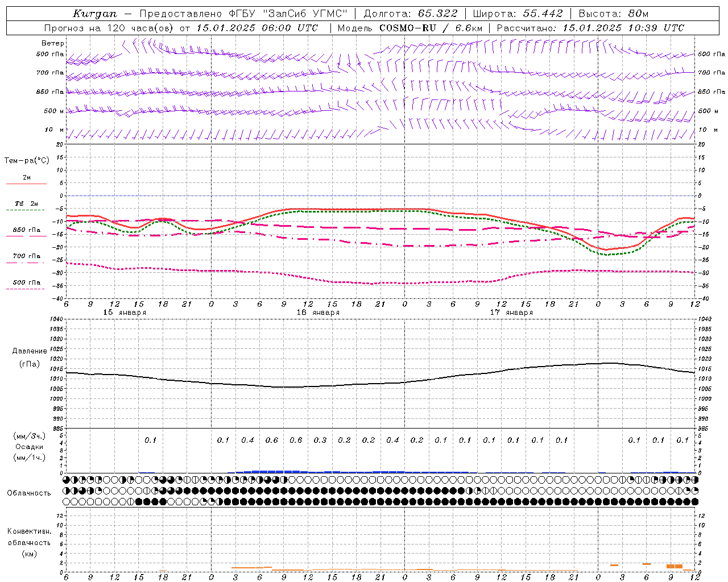Click the forecast start time 15.01.2025 06:00 UTC
728x582 pixels.
pos(257,28)
